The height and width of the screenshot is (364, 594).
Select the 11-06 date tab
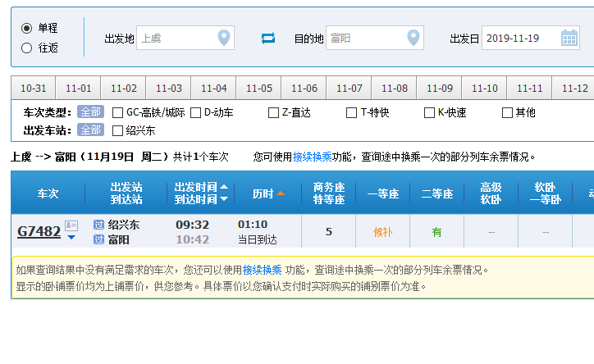pyautogui.click(x=304, y=89)
